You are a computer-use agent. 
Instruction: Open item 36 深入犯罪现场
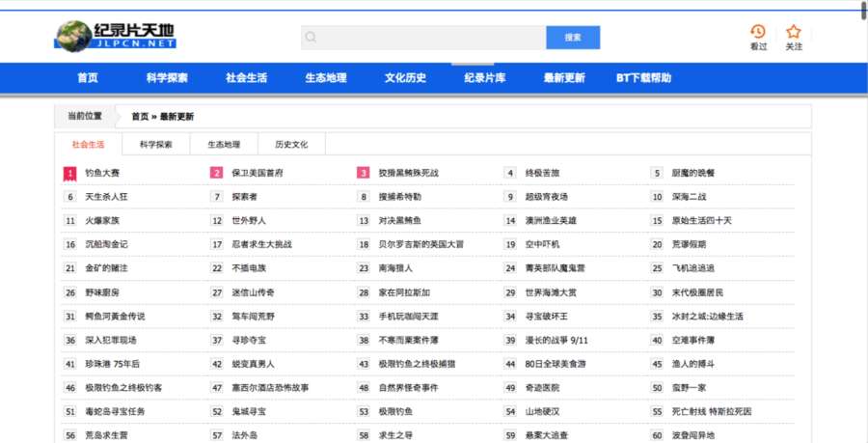pos(111,340)
